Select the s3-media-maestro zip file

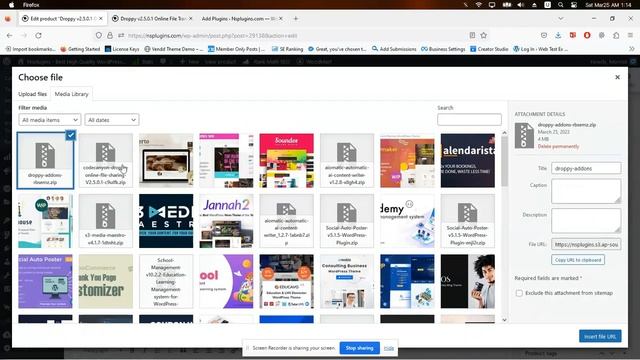point(106,221)
